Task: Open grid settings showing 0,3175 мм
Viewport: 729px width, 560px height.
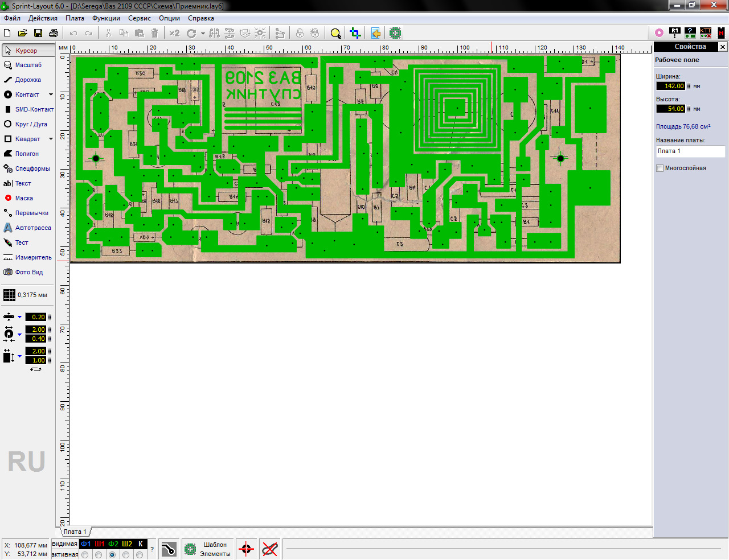Action: (26, 295)
